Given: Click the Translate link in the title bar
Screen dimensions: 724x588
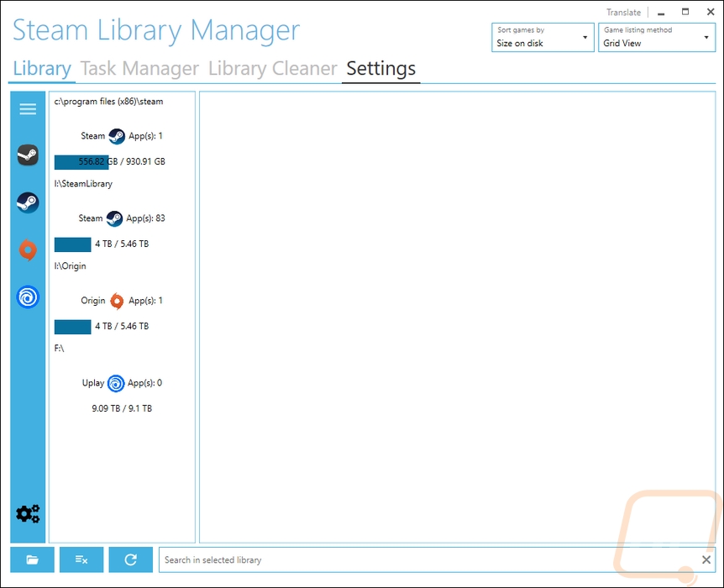Looking at the screenshot, I should [623, 13].
